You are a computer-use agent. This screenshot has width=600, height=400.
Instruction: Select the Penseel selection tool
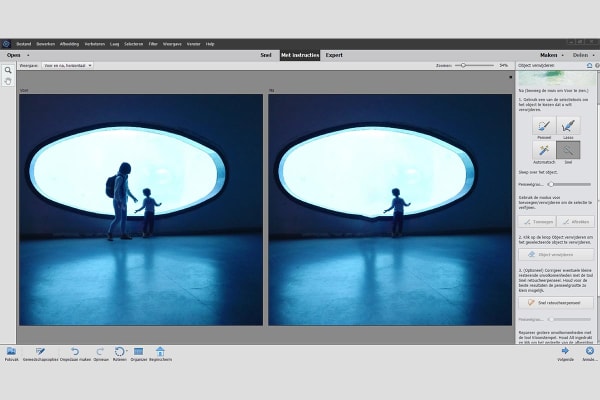[x=542, y=127]
